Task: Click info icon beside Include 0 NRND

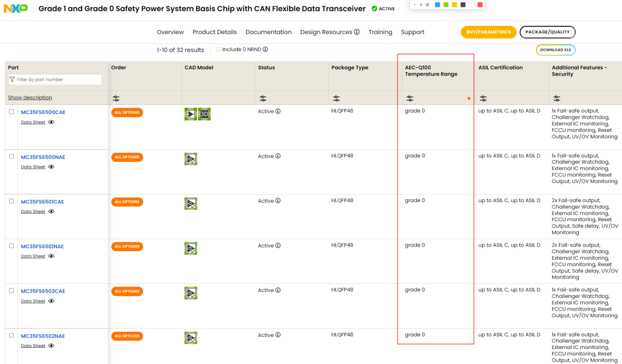Action: (266, 49)
